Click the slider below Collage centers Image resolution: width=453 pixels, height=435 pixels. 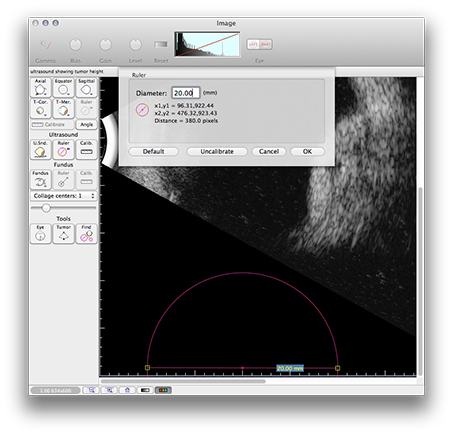click(x=63, y=208)
